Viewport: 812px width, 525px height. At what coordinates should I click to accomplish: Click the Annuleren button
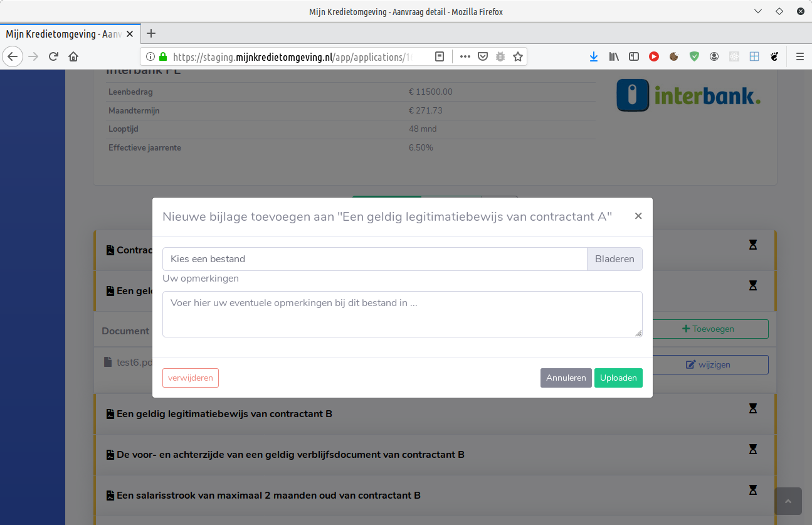[566, 378]
